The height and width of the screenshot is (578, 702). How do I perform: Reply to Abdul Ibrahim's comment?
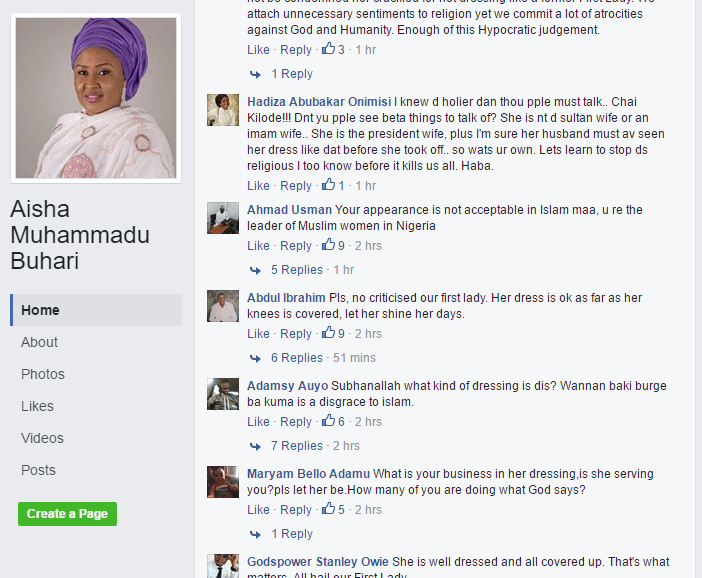tap(295, 334)
